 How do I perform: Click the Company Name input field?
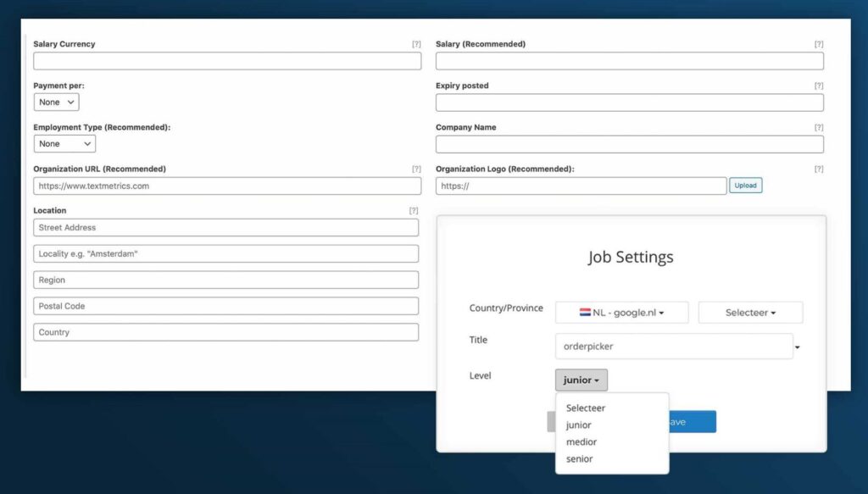click(630, 144)
